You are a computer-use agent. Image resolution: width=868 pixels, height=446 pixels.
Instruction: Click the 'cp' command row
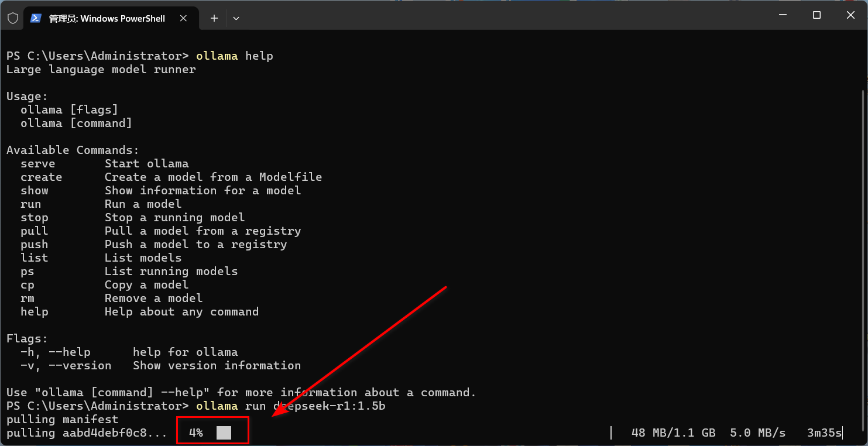(x=105, y=285)
